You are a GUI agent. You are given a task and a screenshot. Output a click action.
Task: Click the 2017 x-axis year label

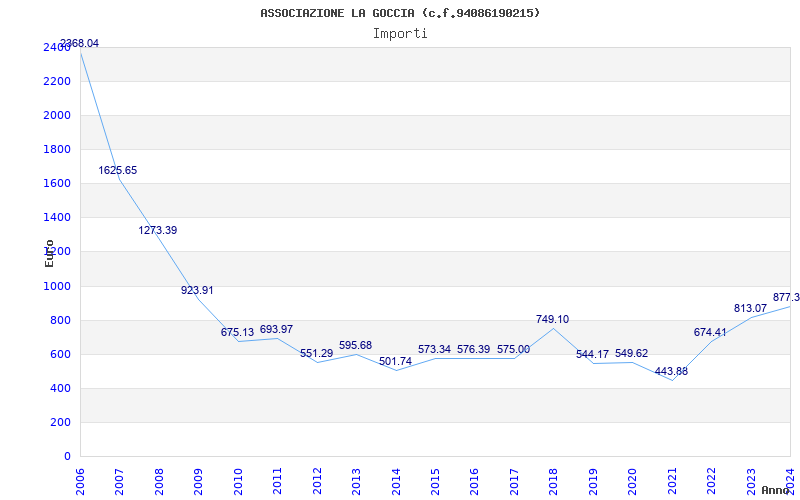pos(514,480)
